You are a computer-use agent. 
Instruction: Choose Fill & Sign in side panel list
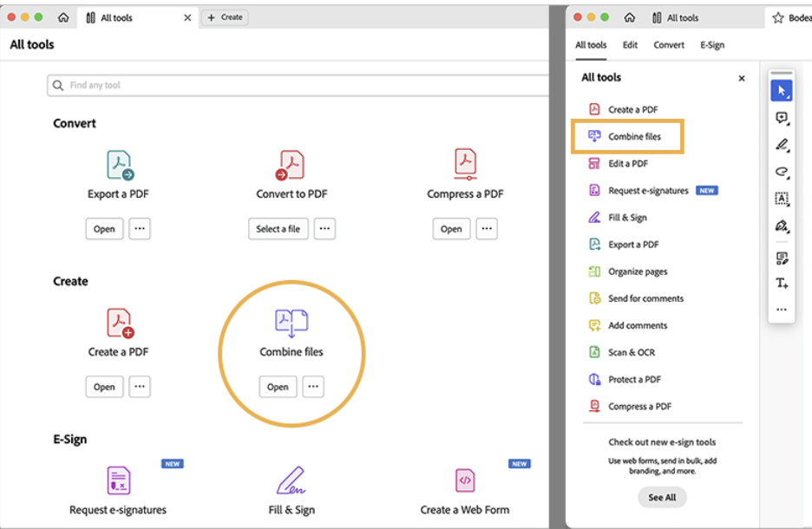point(618,218)
